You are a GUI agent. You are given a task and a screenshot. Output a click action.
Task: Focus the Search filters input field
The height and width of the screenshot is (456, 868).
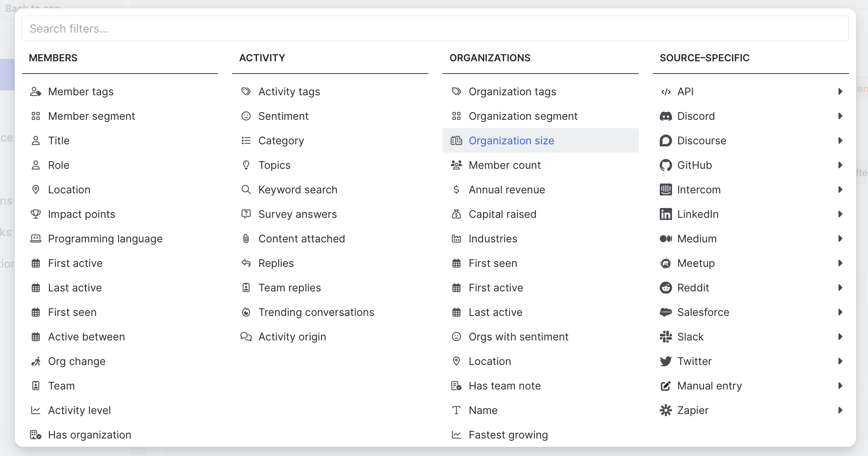[435, 28]
